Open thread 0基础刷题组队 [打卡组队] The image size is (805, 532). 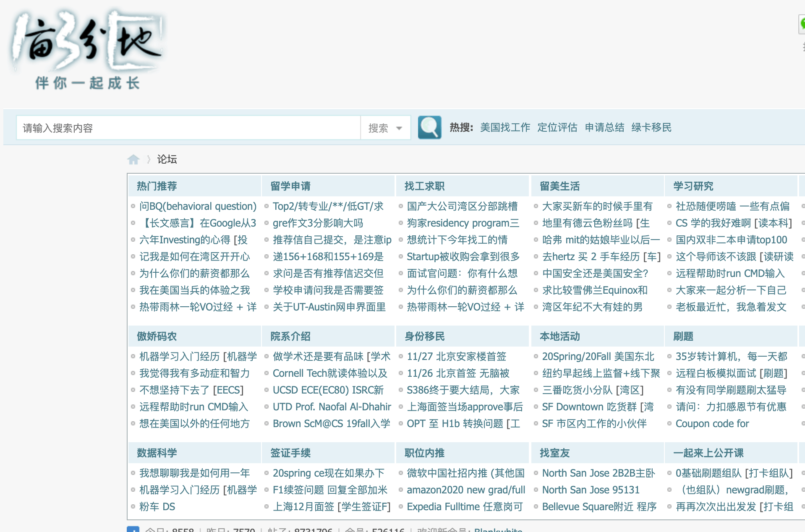tap(734, 473)
